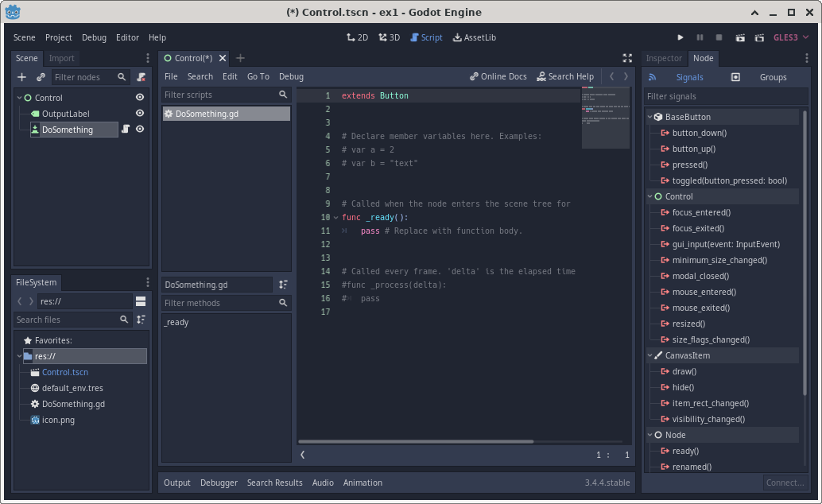Click Search Help button
Screen dimensions: 822x504
pyautogui.click(x=565, y=76)
